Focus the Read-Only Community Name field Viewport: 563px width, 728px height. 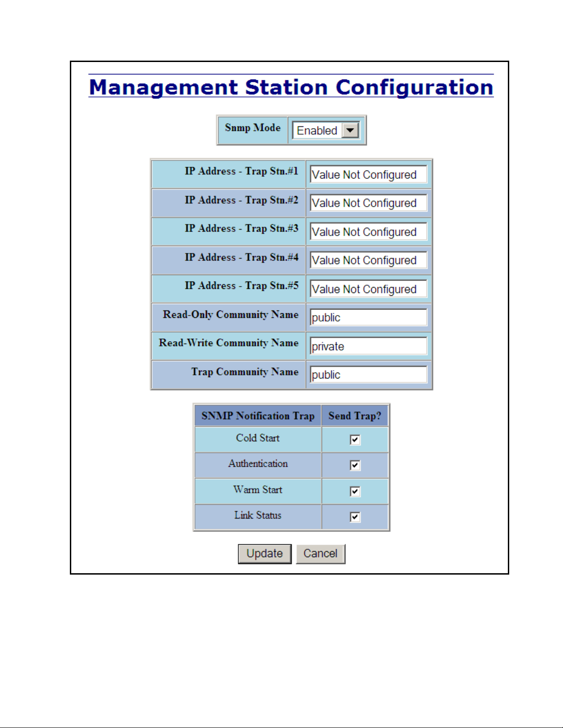pyautogui.click(x=368, y=317)
